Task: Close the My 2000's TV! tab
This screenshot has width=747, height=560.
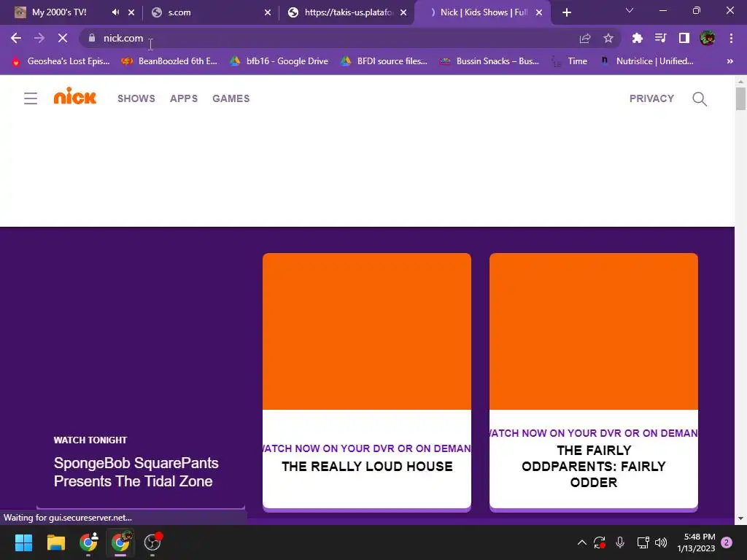Action: [131, 12]
